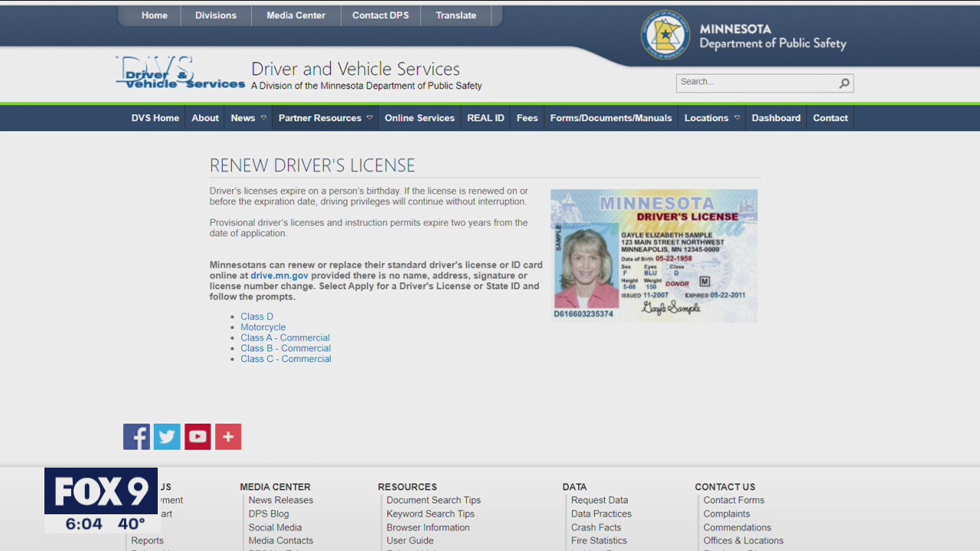Screen dimensions: 980x551
Task: Open Keyword Search Tips footer link
Action: pyautogui.click(x=430, y=514)
